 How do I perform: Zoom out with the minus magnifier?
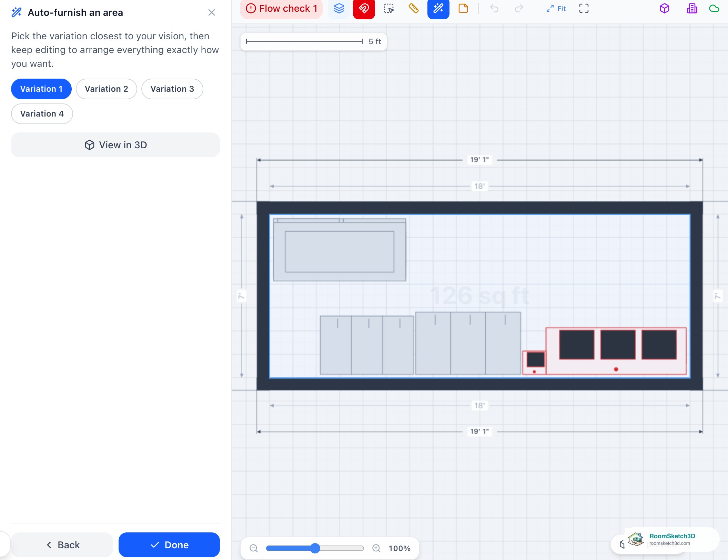[x=254, y=548]
